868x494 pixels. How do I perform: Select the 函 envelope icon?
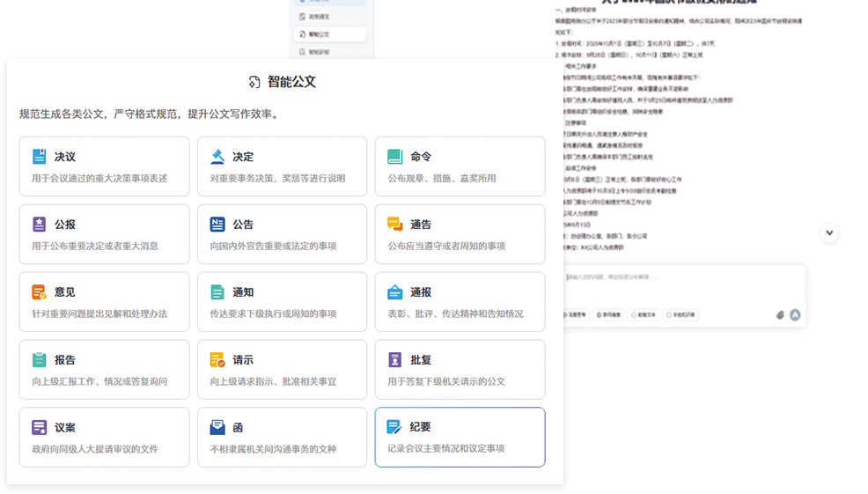(217, 428)
